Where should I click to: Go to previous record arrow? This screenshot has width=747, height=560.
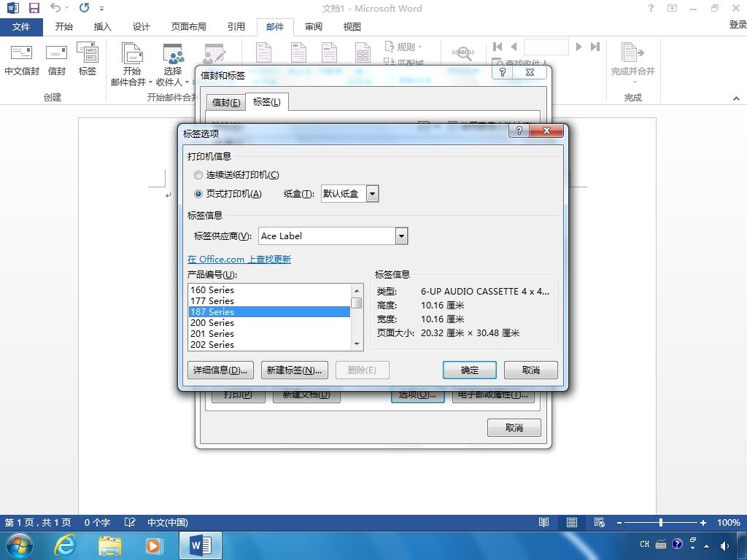514,47
